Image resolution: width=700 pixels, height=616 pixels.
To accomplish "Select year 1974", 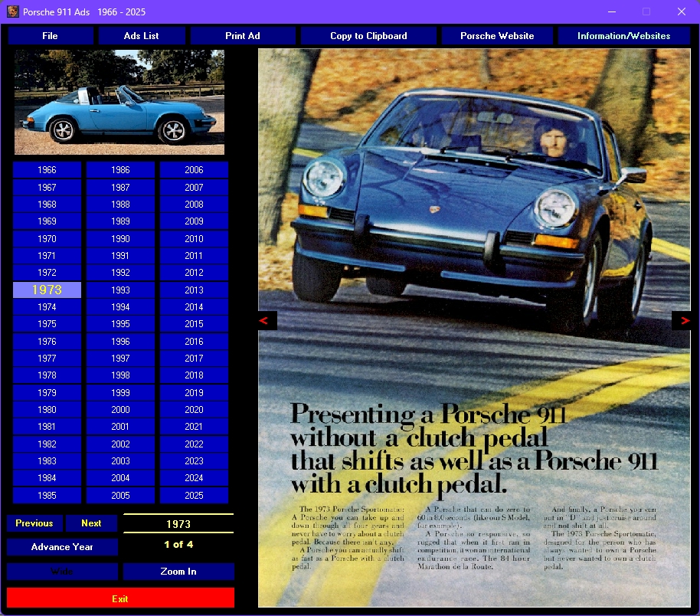I will click(x=47, y=307).
